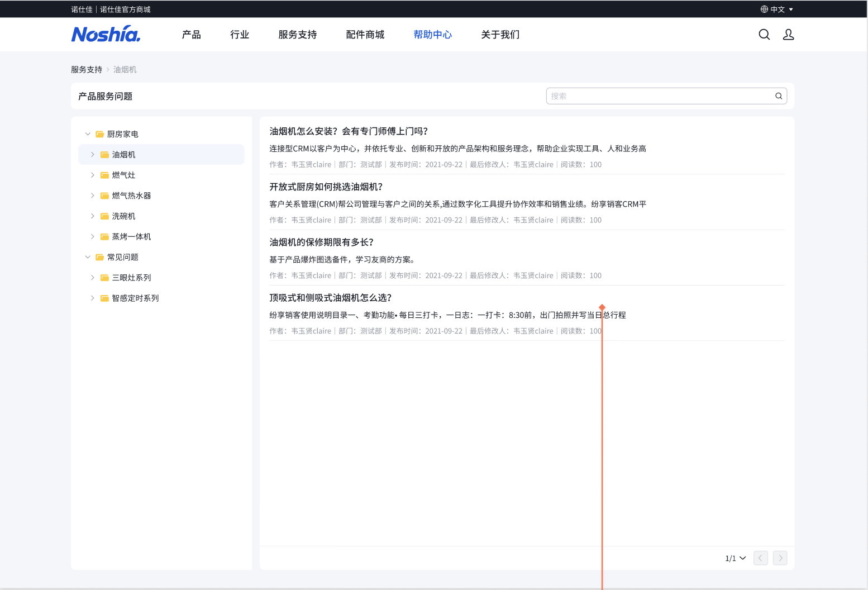Open the 配件商城 menu
The image size is (868, 590).
[x=365, y=35]
